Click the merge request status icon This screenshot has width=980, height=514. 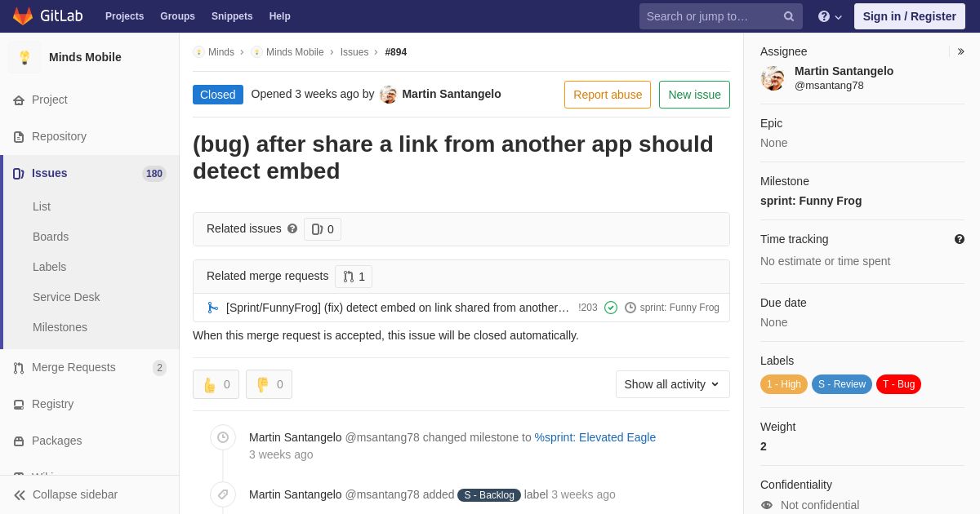(x=213, y=308)
